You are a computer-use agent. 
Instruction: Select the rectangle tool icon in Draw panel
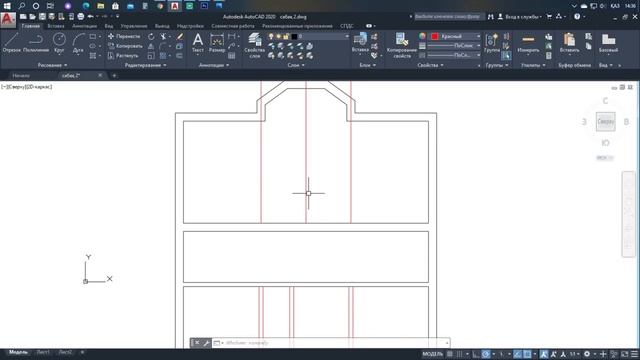93,36
